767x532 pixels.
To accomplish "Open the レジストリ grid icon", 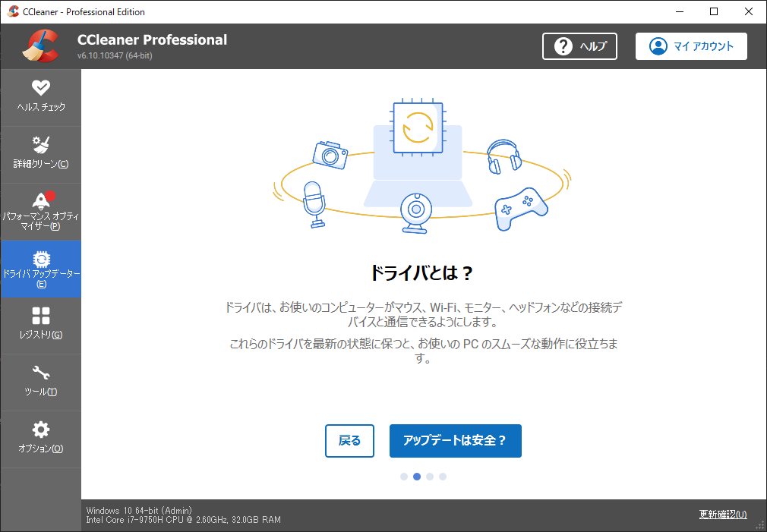I will [40, 316].
